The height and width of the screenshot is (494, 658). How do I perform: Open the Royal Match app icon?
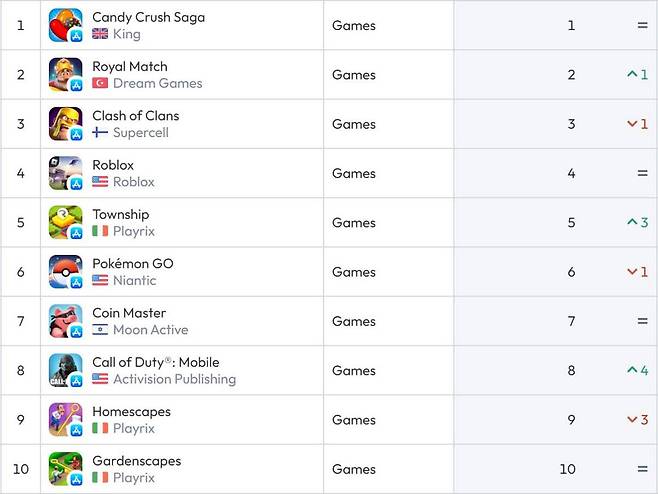(65, 74)
